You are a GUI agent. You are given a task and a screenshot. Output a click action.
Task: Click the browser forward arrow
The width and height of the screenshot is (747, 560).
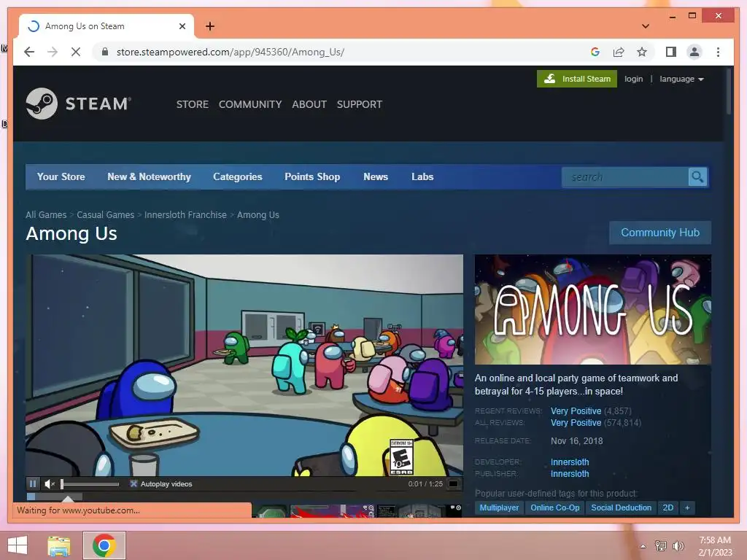(53, 52)
